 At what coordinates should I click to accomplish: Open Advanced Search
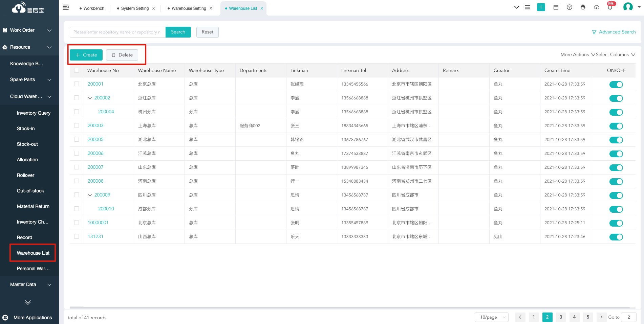point(614,32)
